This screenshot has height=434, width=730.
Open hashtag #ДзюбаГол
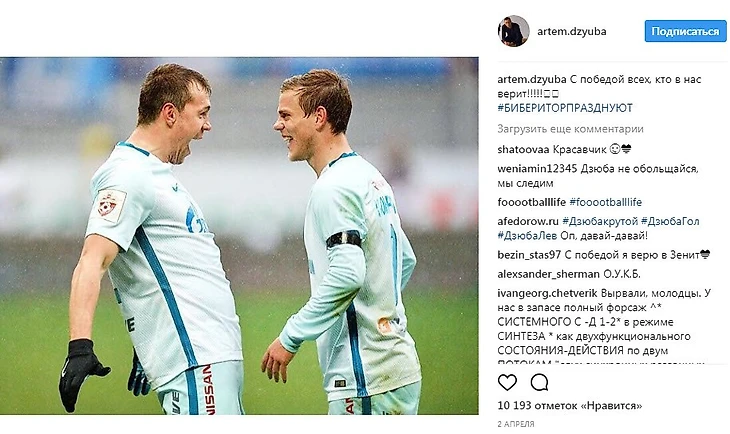coord(670,221)
